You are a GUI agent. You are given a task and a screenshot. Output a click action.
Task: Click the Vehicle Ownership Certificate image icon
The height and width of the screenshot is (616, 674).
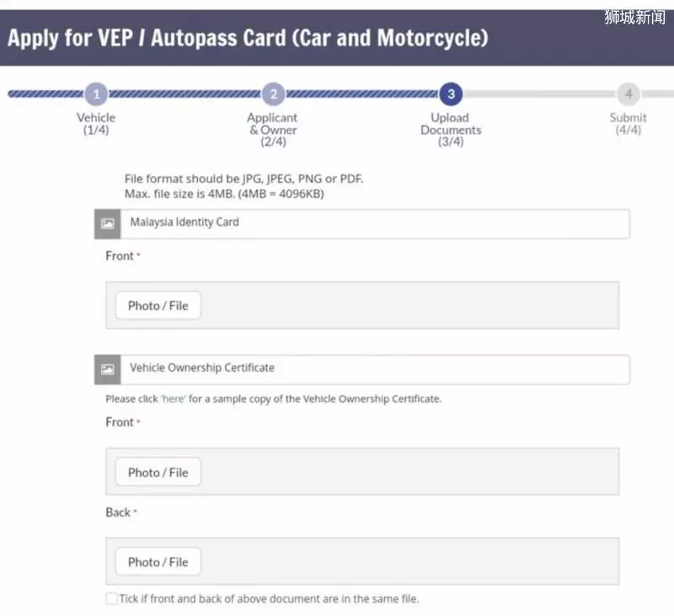point(108,369)
